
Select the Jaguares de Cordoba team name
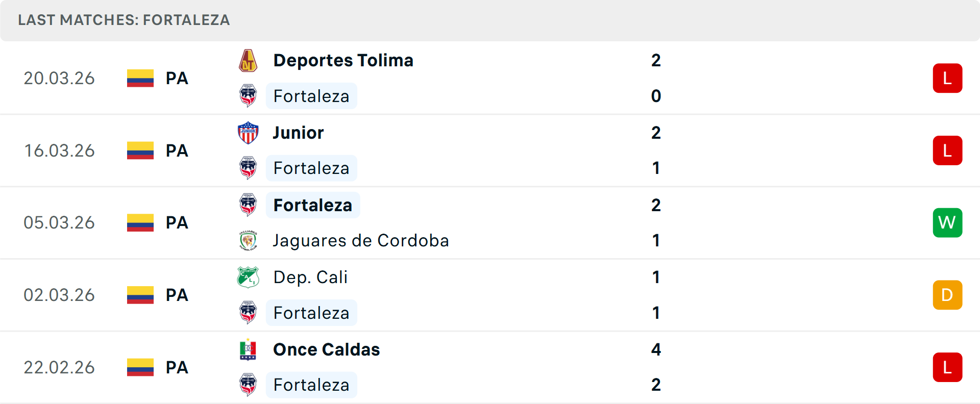(361, 241)
